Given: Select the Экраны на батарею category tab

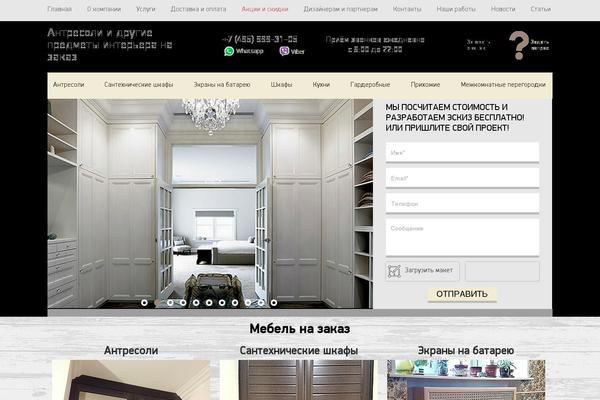Looking at the screenshot, I should (x=222, y=85).
